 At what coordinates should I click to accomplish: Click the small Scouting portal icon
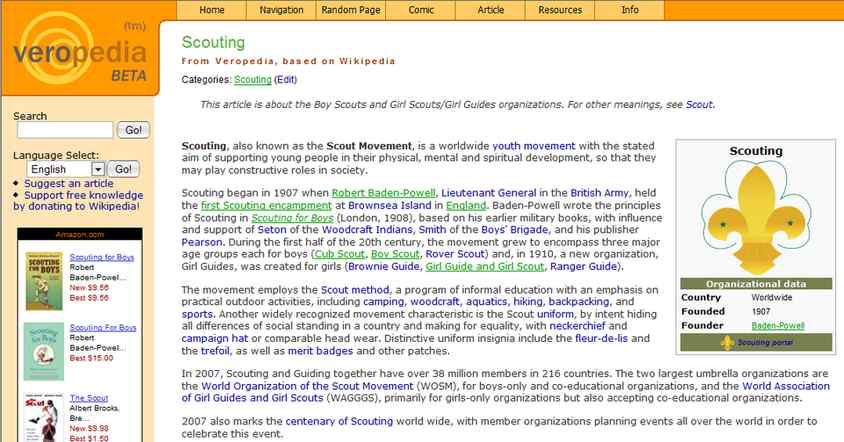pos(727,343)
